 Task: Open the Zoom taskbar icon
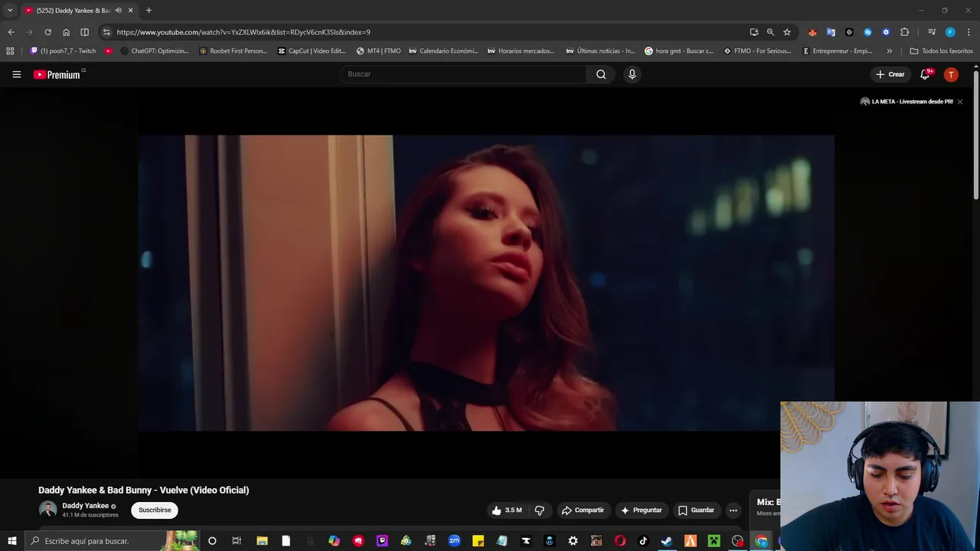coord(454,541)
